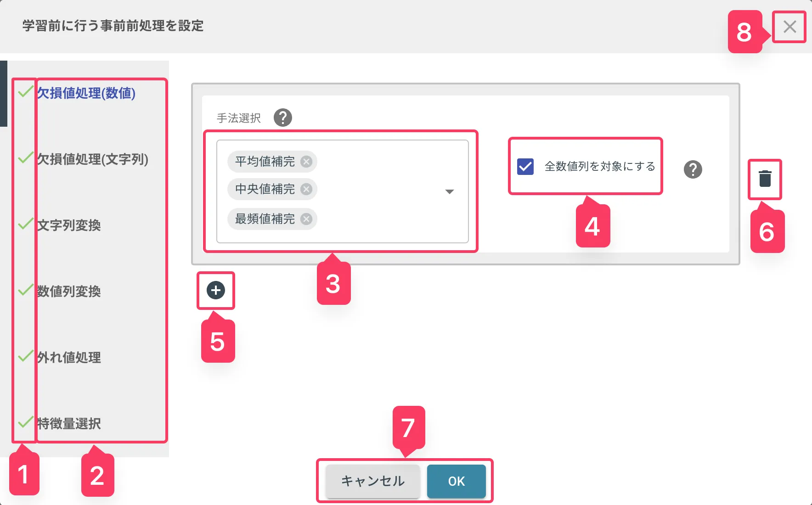This screenshot has height=505, width=812.
Task: Click green checkmark beside 数値列変換
Action: point(25,290)
